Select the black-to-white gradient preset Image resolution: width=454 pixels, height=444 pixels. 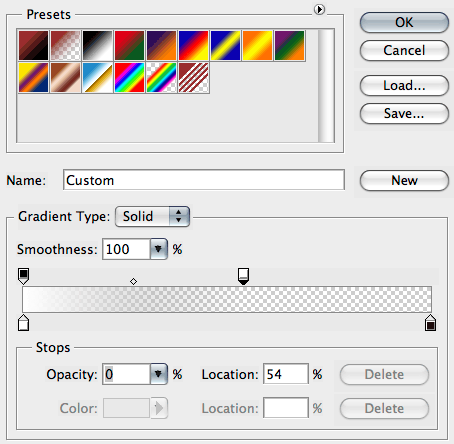[97, 45]
